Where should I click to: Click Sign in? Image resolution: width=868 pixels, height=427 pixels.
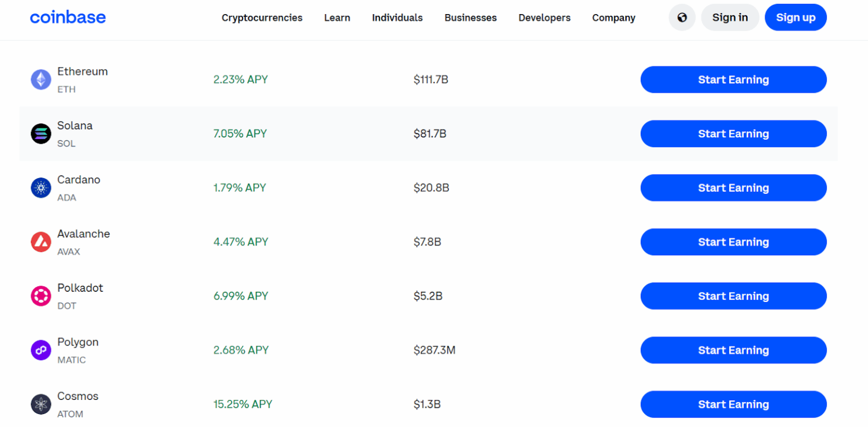click(x=730, y=18)
